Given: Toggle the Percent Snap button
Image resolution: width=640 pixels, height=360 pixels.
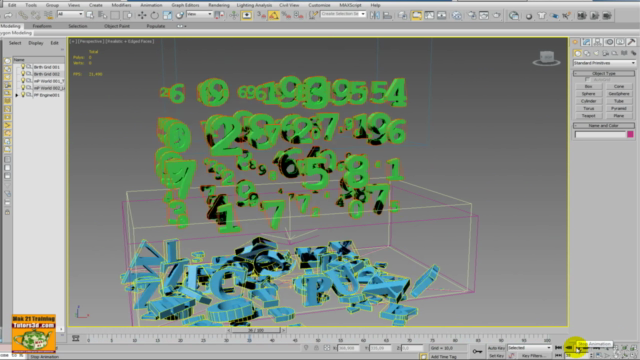Looking at the screenshot, I should [286, 16].
